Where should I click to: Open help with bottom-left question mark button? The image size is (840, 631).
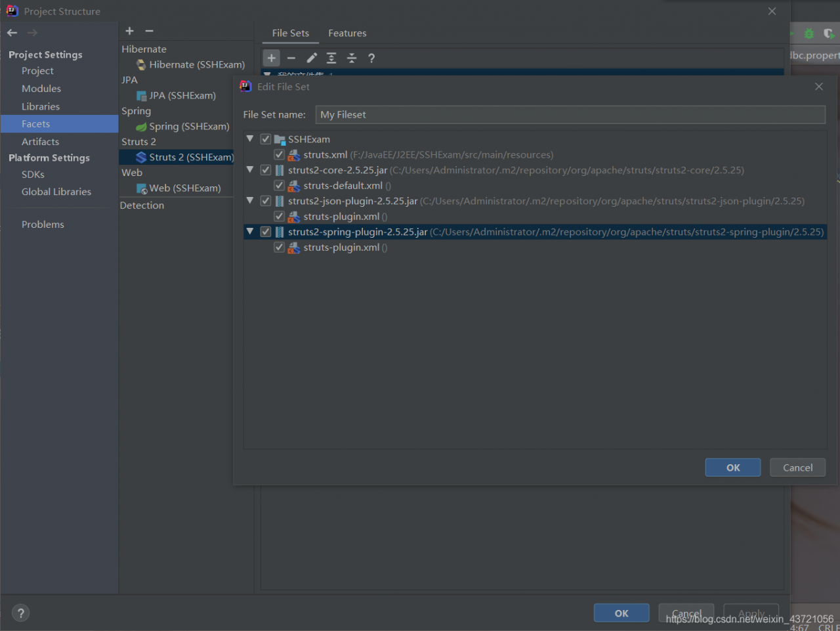pyautogui.click(x=20, y=613)
